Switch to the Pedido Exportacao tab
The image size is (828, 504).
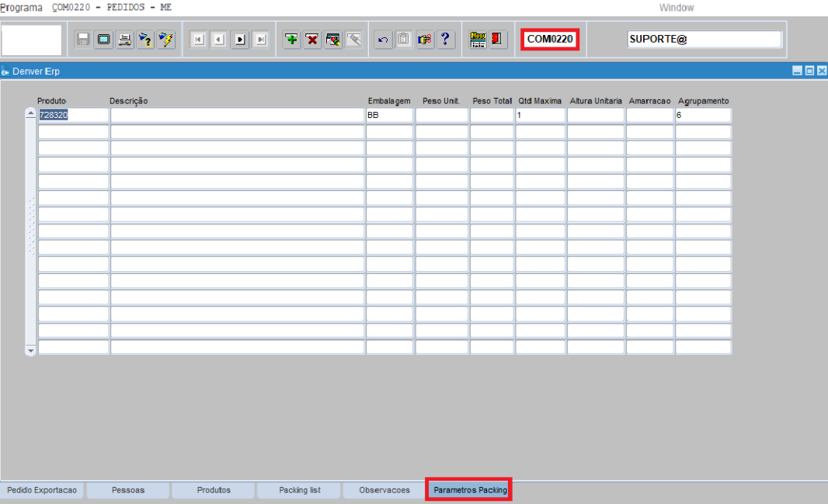point(42,490)
